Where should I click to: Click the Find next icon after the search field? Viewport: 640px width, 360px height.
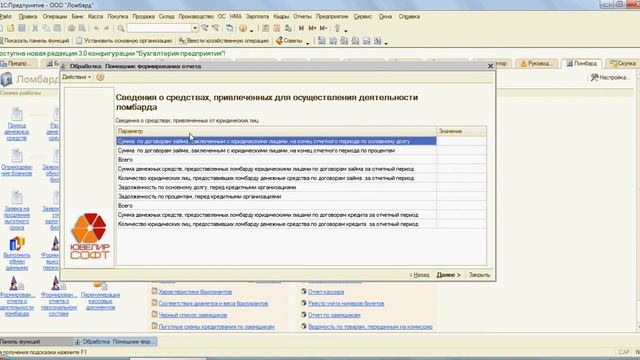[x=205, y=28]
